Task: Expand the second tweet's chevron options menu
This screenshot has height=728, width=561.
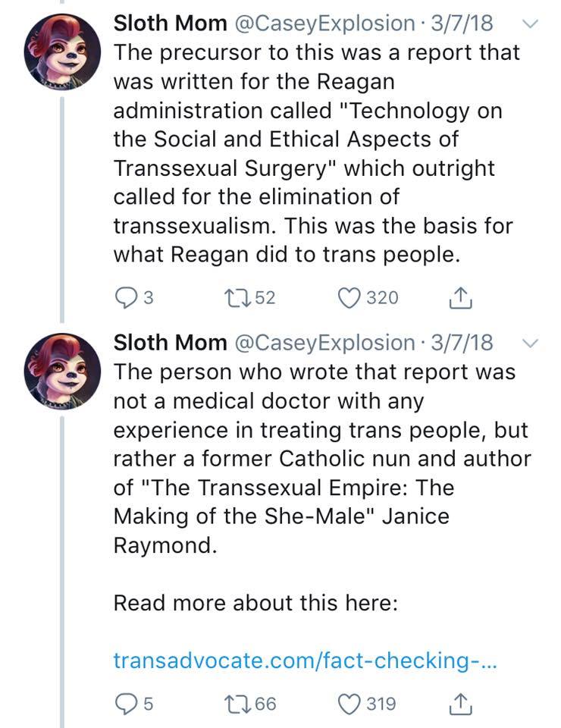Action: point(531,344)
